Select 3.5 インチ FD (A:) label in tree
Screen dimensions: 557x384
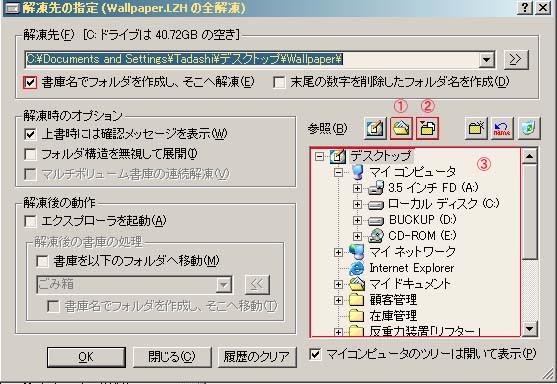coord(433,188)
